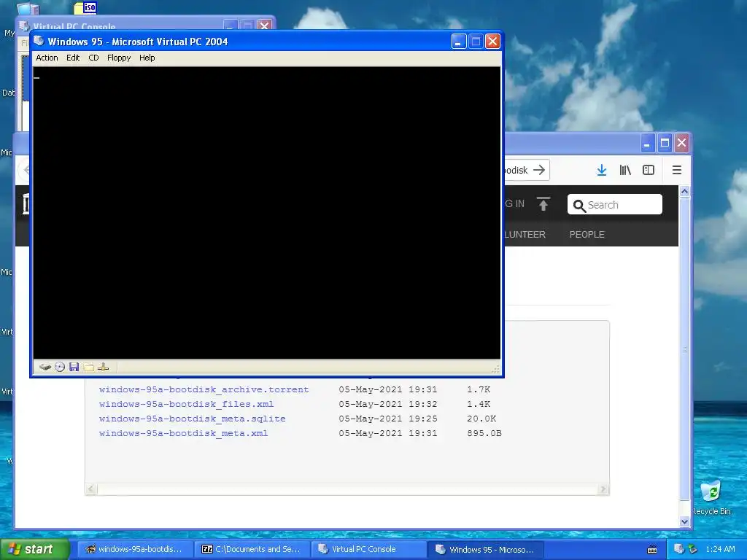Click the Firefox downloads arrow icon
Screen dimensions: 747x560
coord(602,170)
